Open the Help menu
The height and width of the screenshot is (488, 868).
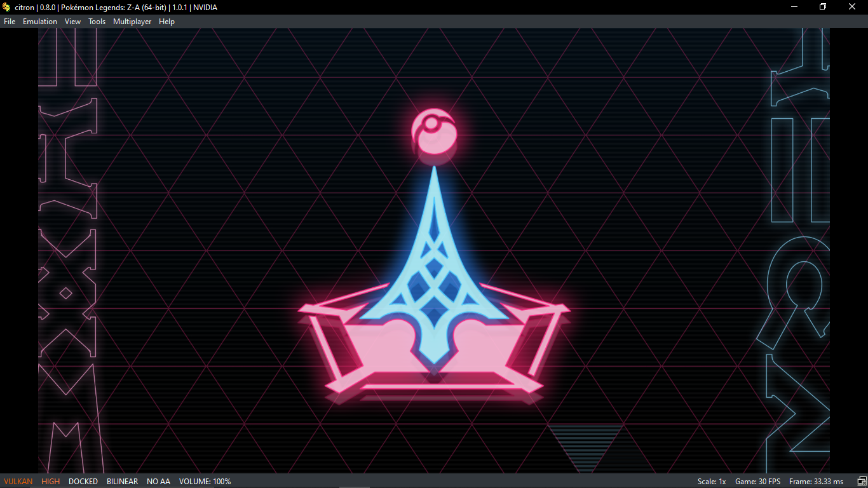pyautogui.click(x=167, y=22)
